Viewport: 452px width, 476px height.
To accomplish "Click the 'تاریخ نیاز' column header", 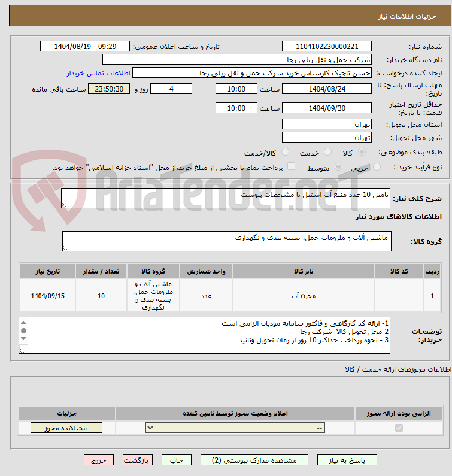I will point(48,271).
